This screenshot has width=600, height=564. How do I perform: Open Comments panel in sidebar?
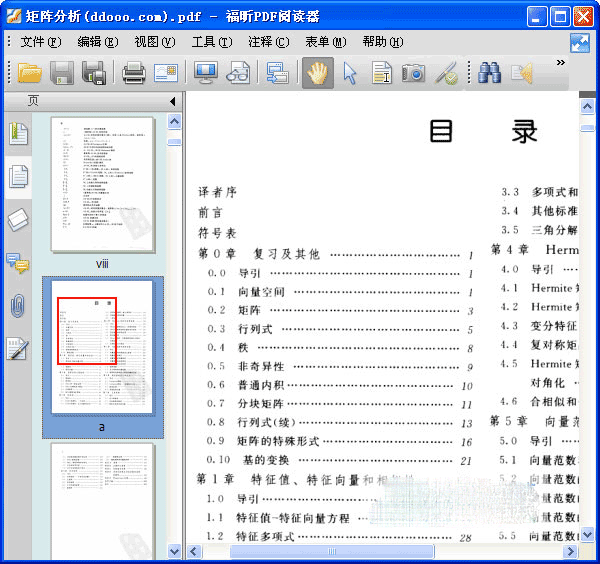[x=18, y=263]
